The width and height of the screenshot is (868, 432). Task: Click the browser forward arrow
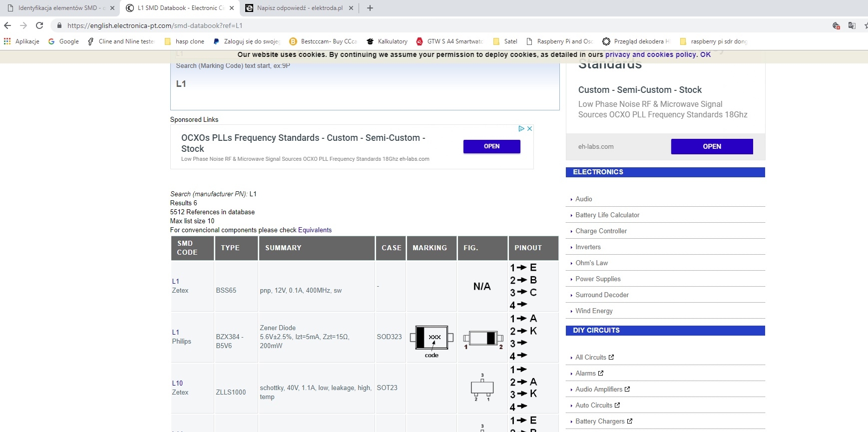coord(23,25)
